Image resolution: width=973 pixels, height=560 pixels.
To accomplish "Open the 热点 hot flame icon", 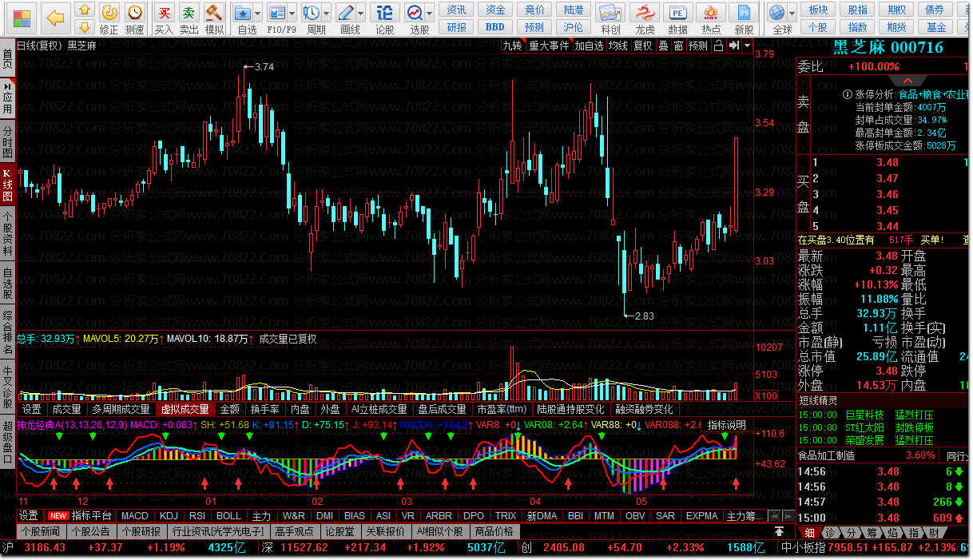I will click(x=711, y=14).
